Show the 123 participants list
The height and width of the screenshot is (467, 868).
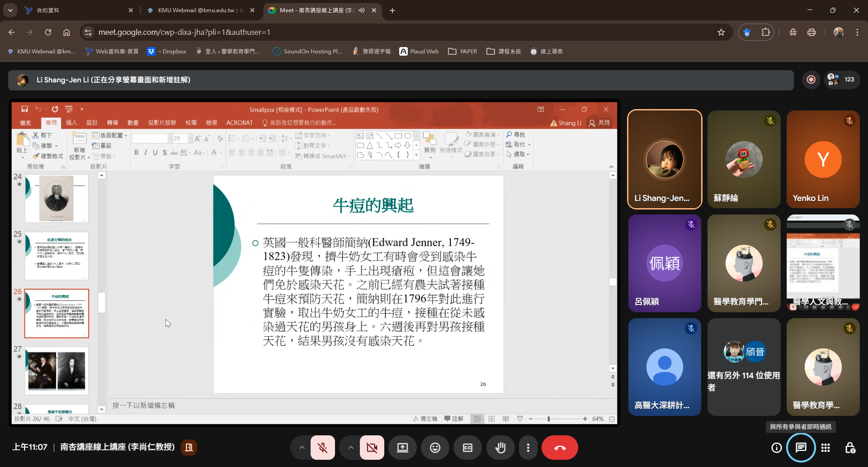click(x=842, y=80)
